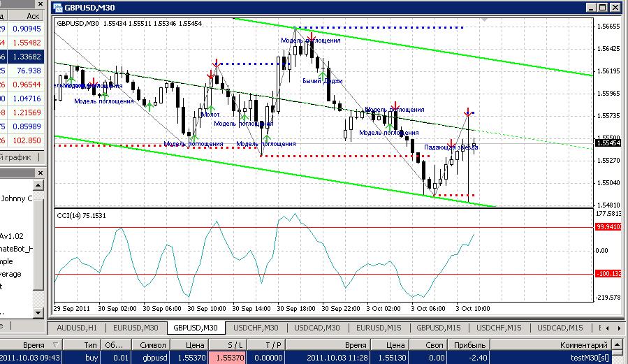This screenshot has height=364, width=628.
Task: Switch to EURUSD,M15 chart tab
Action: 379,328
